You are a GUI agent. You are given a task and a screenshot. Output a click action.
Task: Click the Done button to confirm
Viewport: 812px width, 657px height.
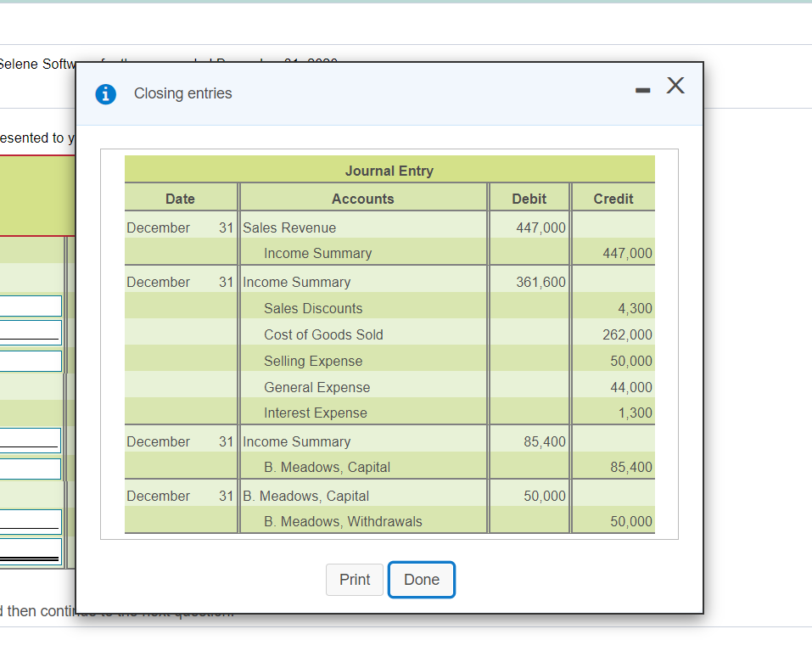(x=421, y=579)
